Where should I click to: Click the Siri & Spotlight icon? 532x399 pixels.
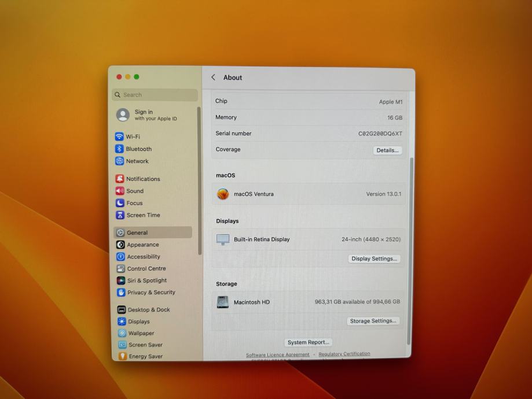pyautogui.click(x=121, y=280)
